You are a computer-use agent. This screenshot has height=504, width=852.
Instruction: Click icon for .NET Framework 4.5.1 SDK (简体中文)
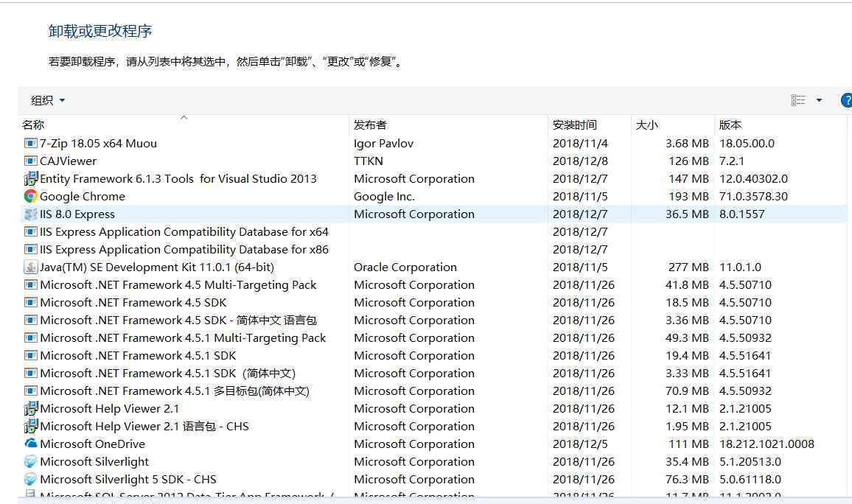pos(31,373)
